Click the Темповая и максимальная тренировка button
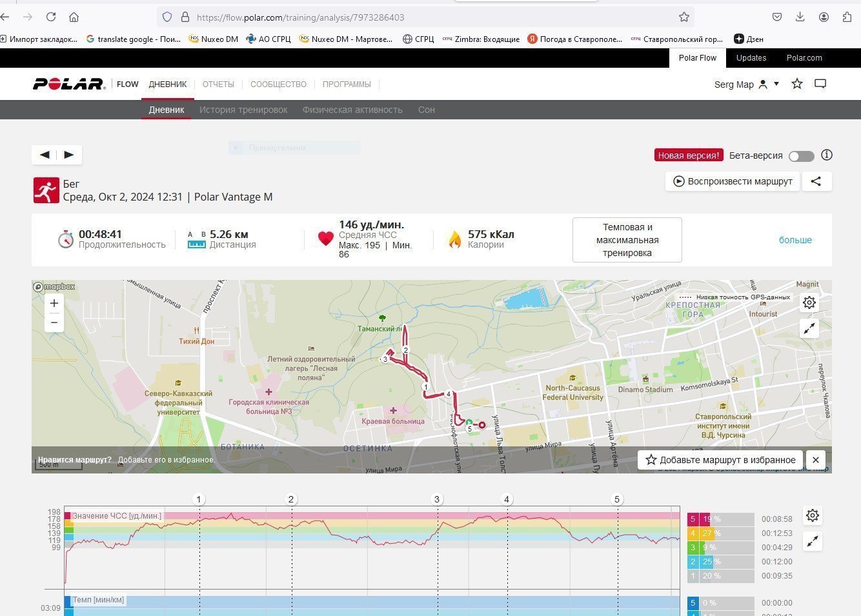This screenshot has height=616, width=861. click(627, 240)
